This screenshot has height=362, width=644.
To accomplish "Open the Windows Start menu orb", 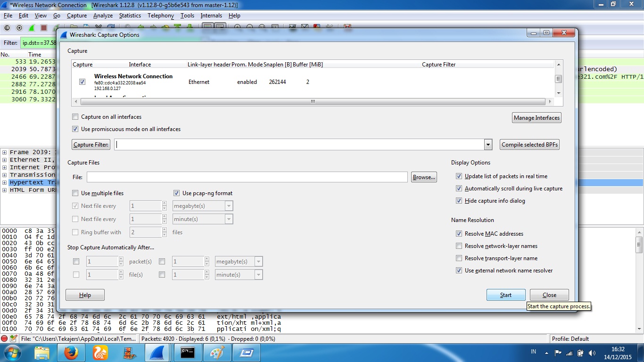I will point(12,352).
